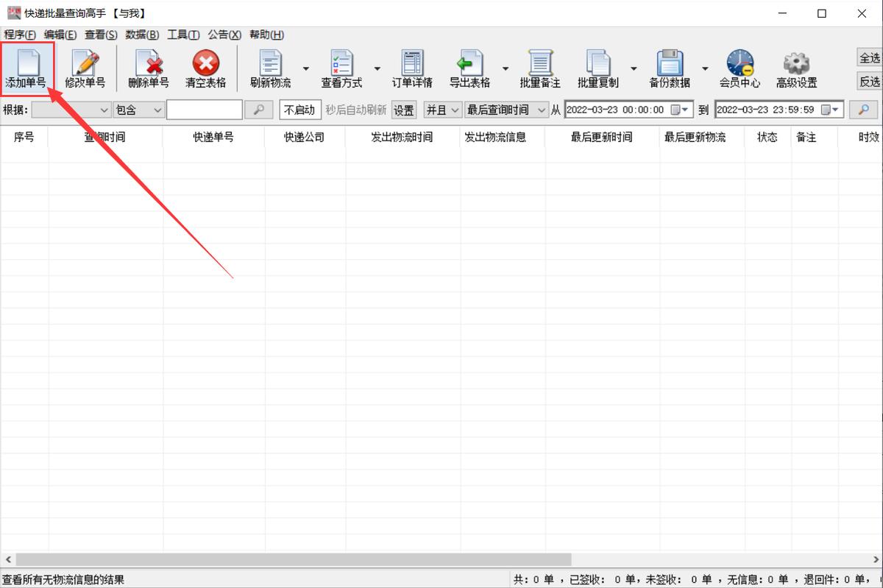Click the 全选 select all button

click(870, 57)
